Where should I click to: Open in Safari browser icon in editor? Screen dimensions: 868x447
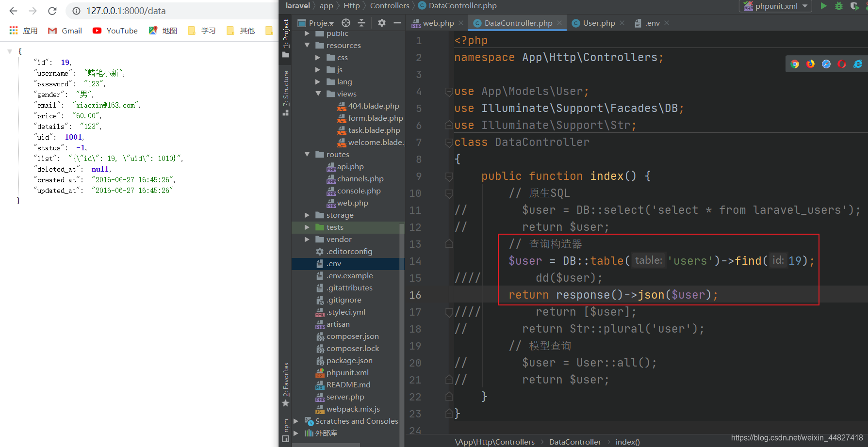826,64
